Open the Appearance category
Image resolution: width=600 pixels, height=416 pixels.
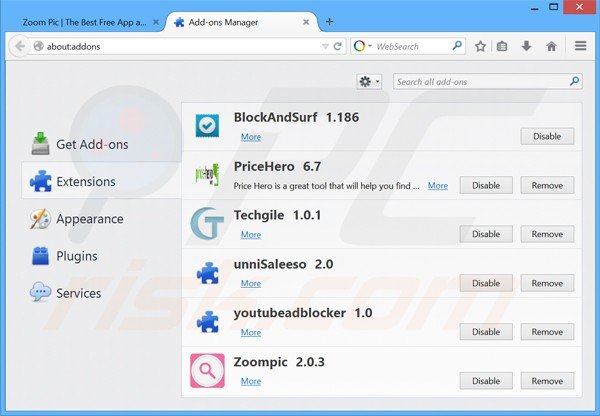[101, 219]
